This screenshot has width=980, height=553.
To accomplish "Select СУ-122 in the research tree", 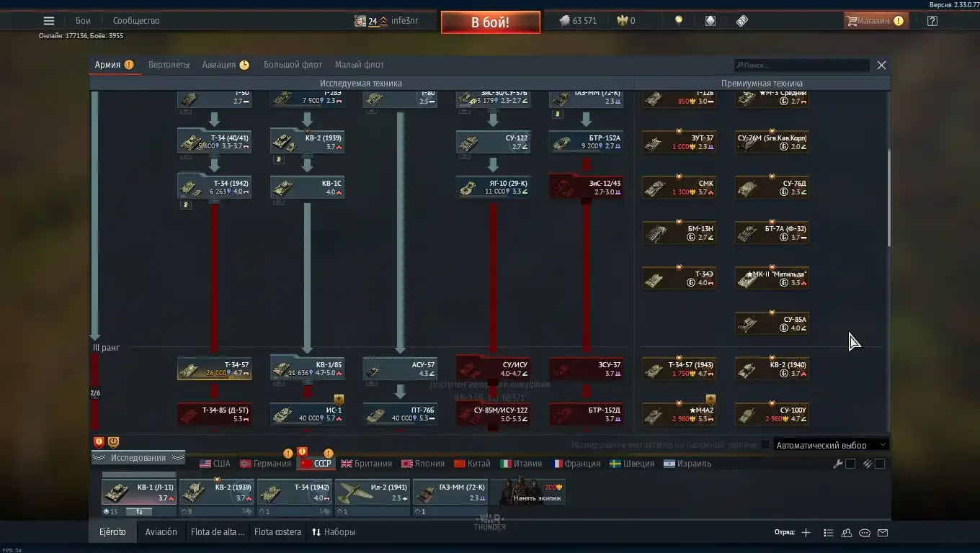I will (493, 142).
